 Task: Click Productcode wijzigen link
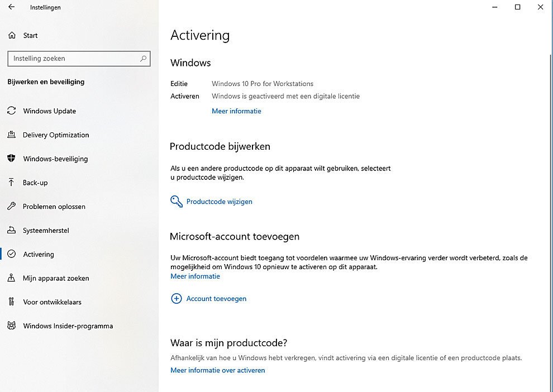[220, 202]
